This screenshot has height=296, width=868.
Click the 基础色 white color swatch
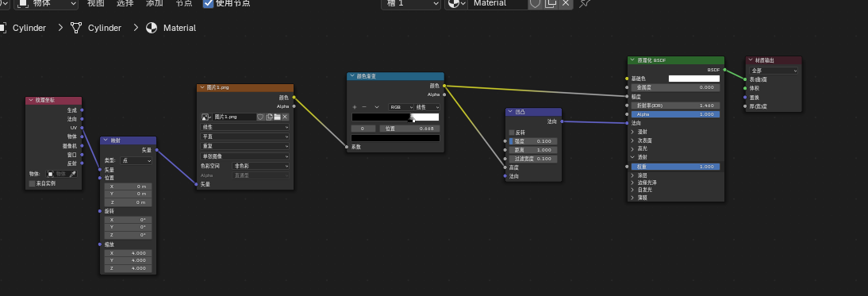tap(694, 79)
